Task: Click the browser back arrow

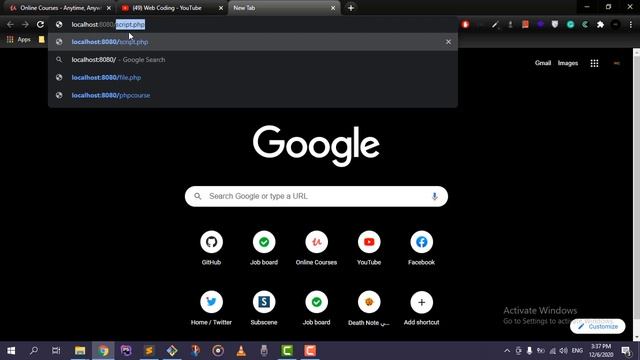Action: point(10,24)
